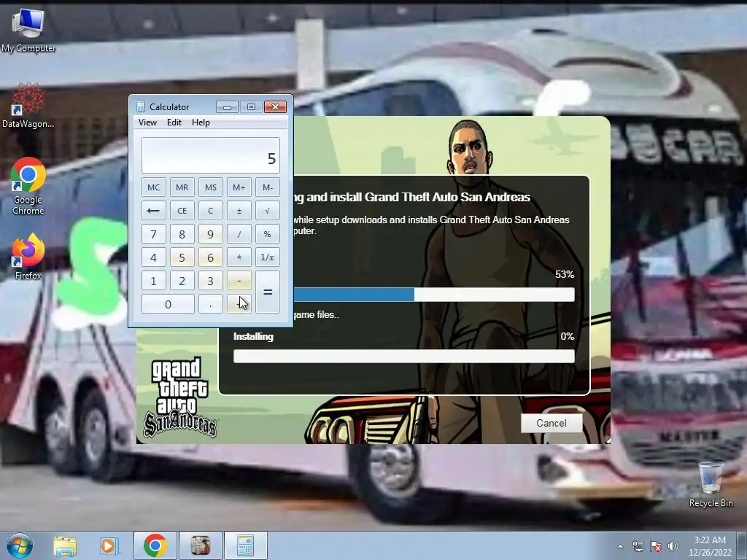This screenshot has height=560, width=747.
Task: Select the Calculator taskbar button
Action: (245, 545)
